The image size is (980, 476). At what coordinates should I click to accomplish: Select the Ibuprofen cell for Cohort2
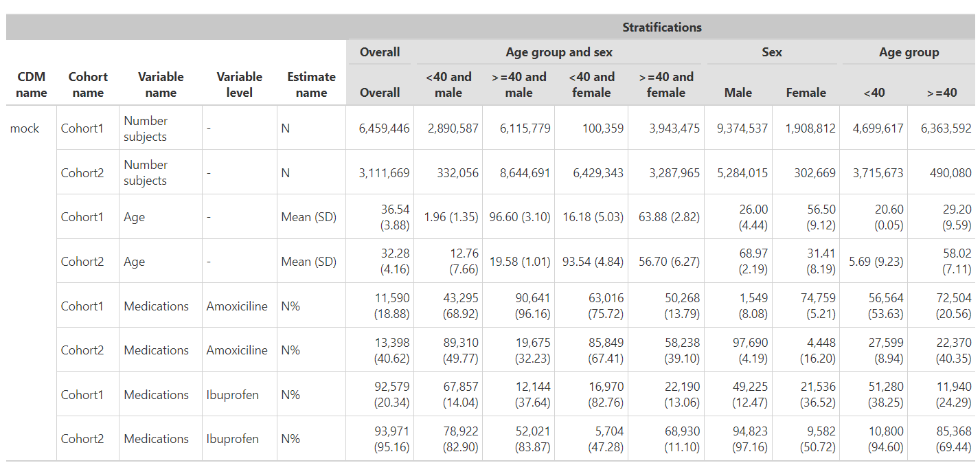click(x=233, y=439)
